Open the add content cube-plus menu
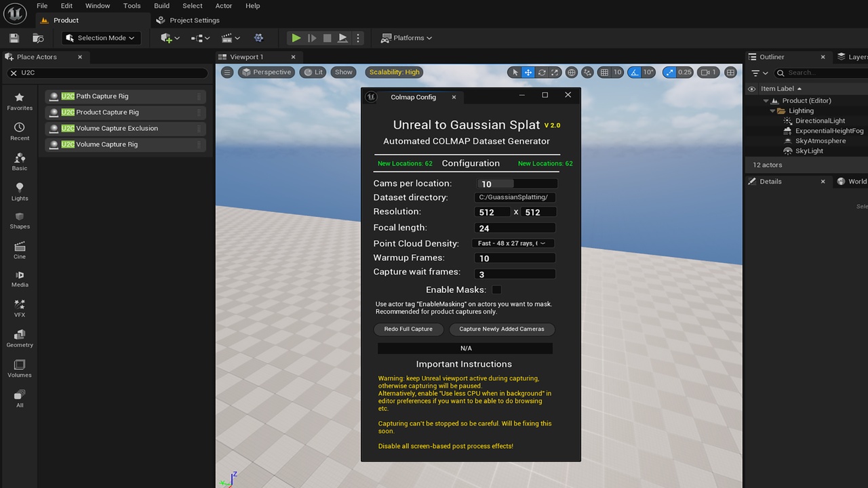 170,38
